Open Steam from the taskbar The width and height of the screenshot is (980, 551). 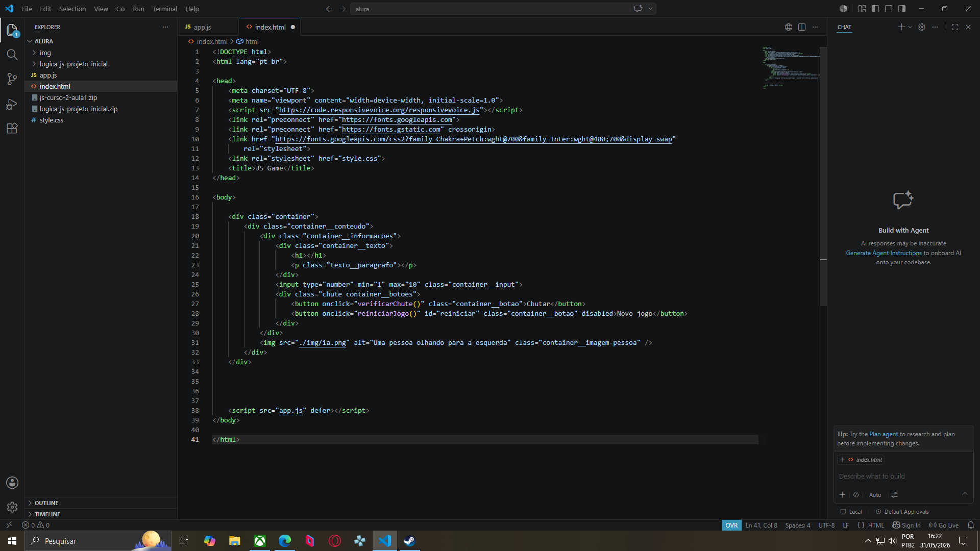point(409,541)
